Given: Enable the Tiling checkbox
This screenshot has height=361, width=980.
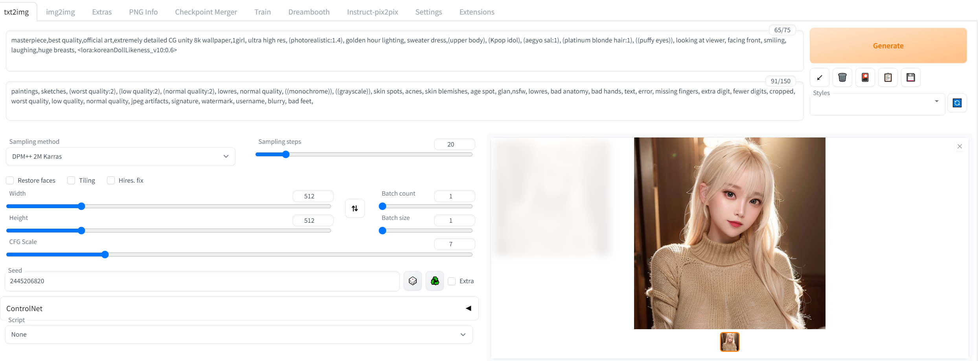Looking at the screenshot, I should [71, 180].
